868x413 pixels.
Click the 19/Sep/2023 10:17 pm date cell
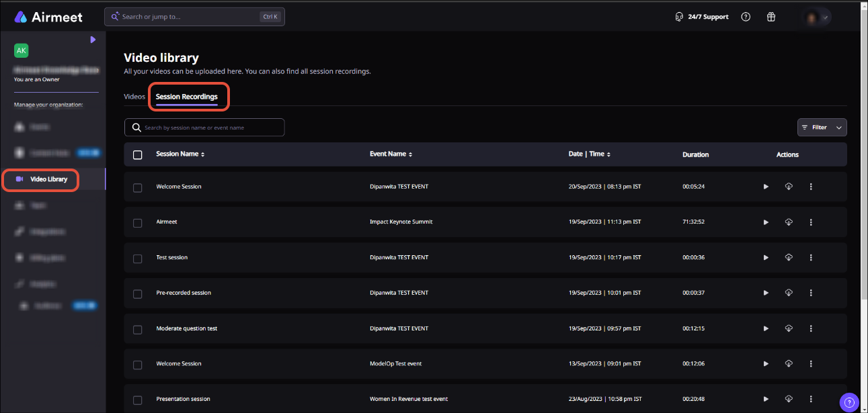(x=605, y=258)
